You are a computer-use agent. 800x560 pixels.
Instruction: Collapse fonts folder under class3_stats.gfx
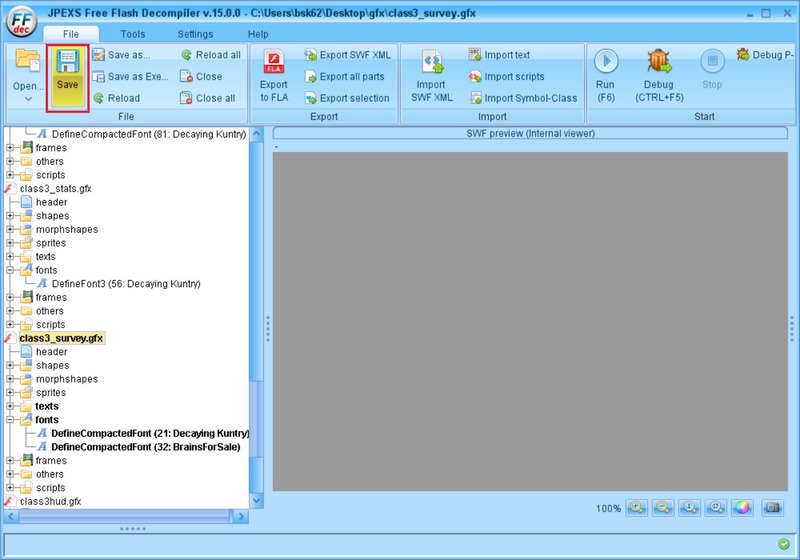[10, 270]
